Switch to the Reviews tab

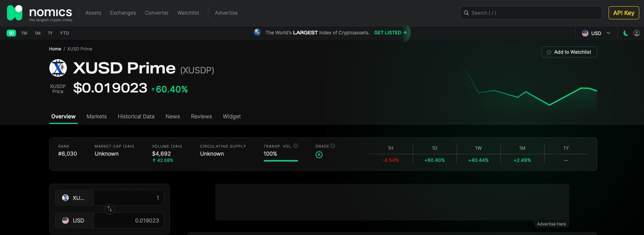coord(201,116)
